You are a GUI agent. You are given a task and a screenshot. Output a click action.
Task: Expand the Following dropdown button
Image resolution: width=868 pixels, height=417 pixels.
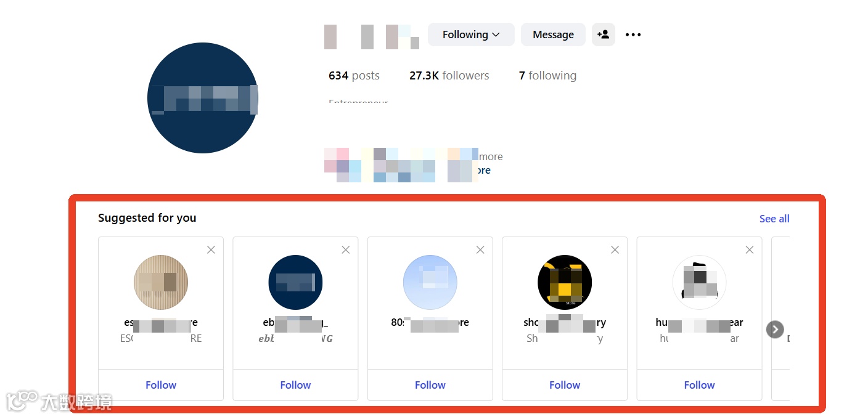[471, 34]
